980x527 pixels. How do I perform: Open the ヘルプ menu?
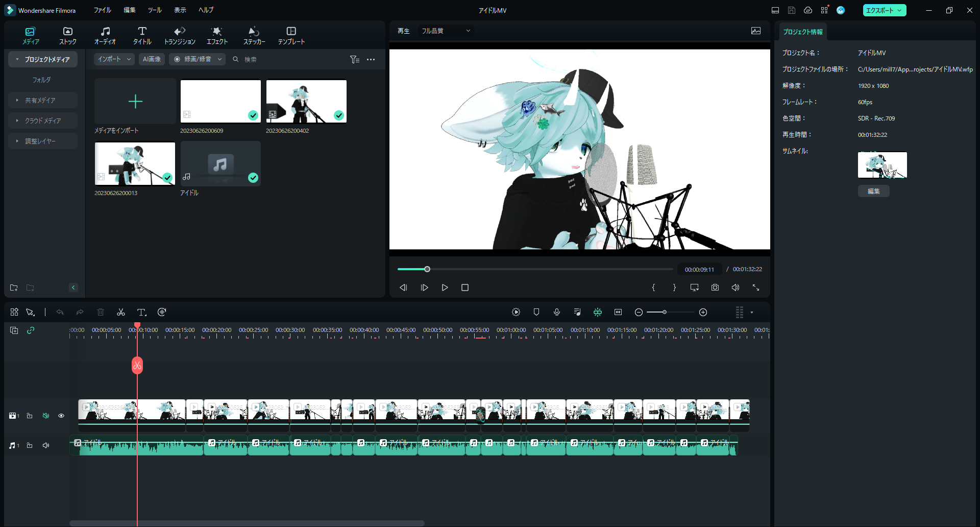206,10
